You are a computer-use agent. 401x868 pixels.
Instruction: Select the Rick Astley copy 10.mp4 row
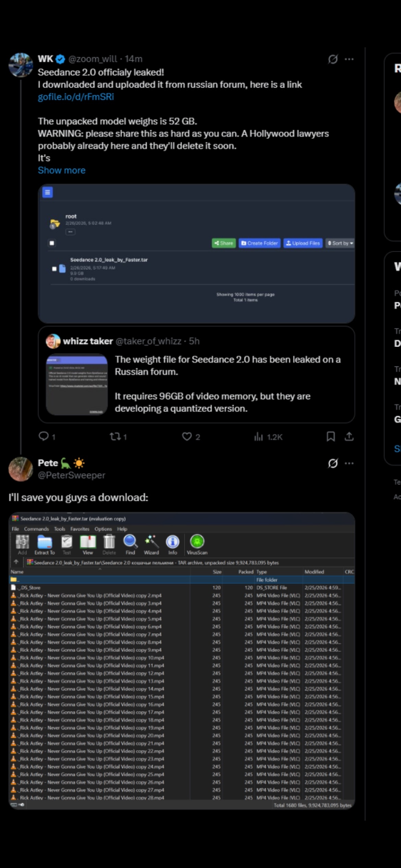pos(182,657)
